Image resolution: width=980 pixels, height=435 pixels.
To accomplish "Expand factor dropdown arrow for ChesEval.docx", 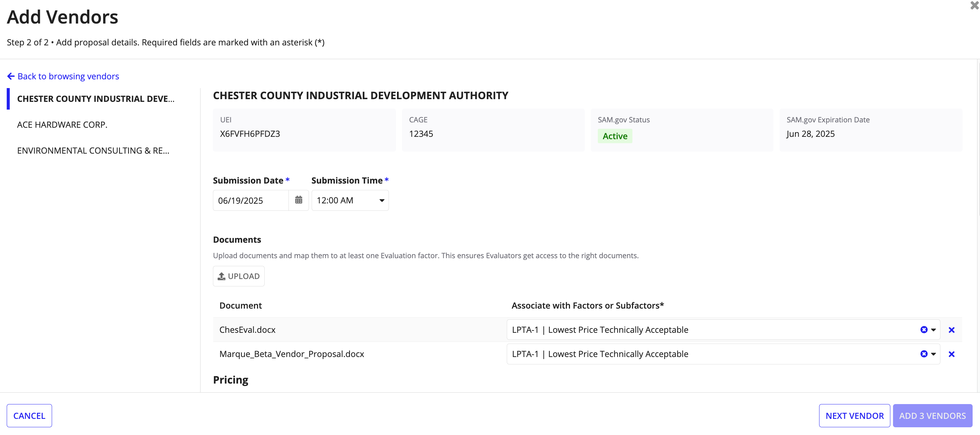I will point(933,330).
